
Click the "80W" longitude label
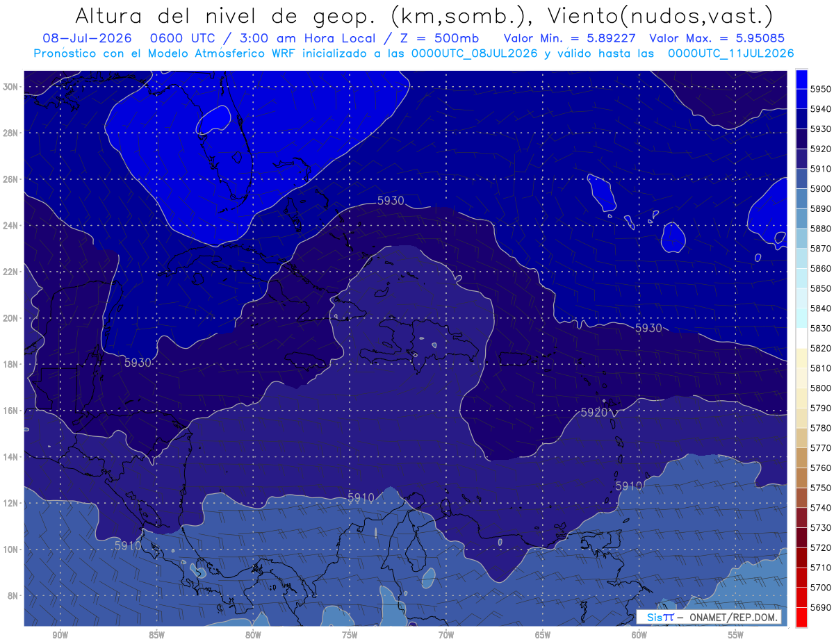click(x=253, y=635)
